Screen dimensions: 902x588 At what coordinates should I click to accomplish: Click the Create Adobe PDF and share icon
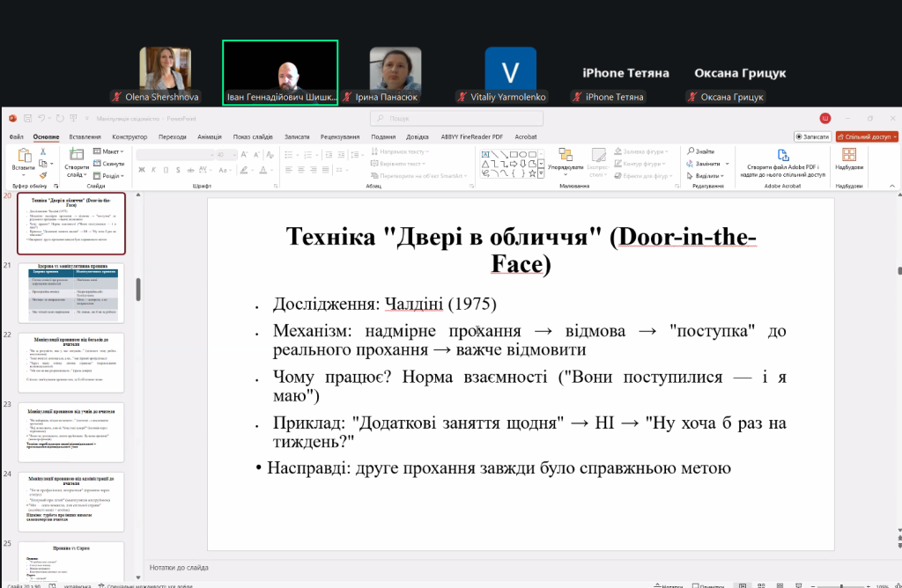tap(782, 154)
